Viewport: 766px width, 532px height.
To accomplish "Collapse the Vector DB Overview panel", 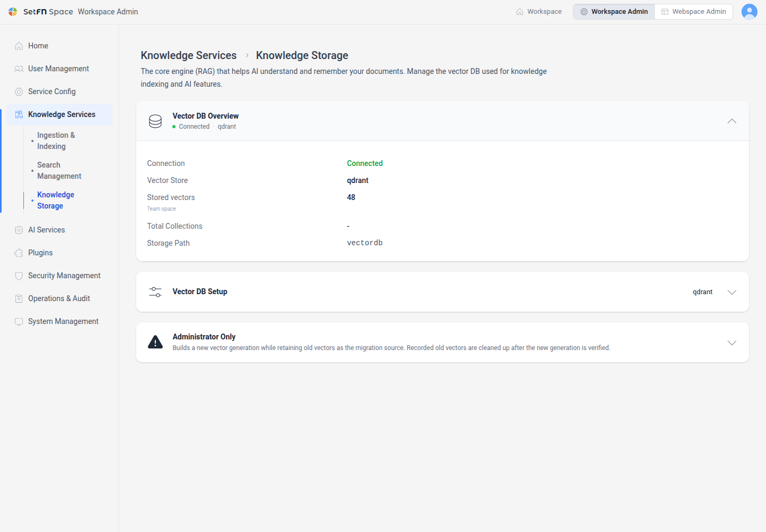I will pyautogui.click(x=732, y=121).
